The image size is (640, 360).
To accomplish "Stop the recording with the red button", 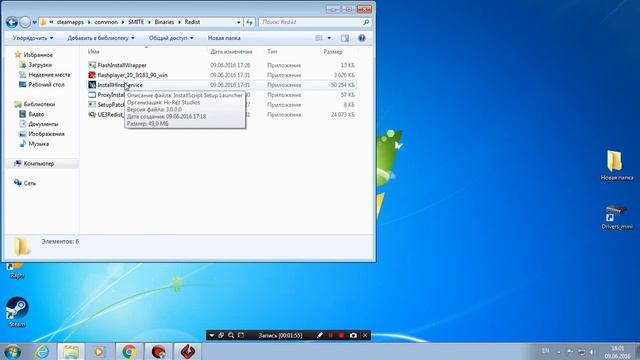I will [342, 336].
